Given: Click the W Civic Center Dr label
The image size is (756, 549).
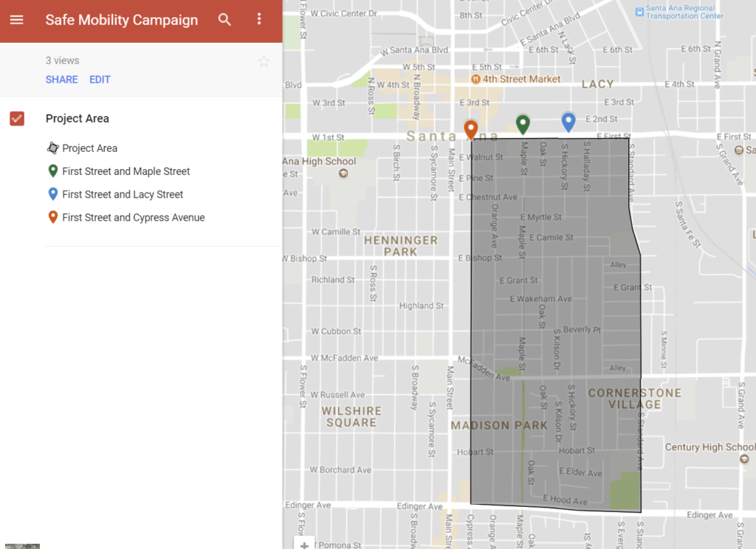Looking at the screenshot, I should pyautogui.click(x=343, y=13).
